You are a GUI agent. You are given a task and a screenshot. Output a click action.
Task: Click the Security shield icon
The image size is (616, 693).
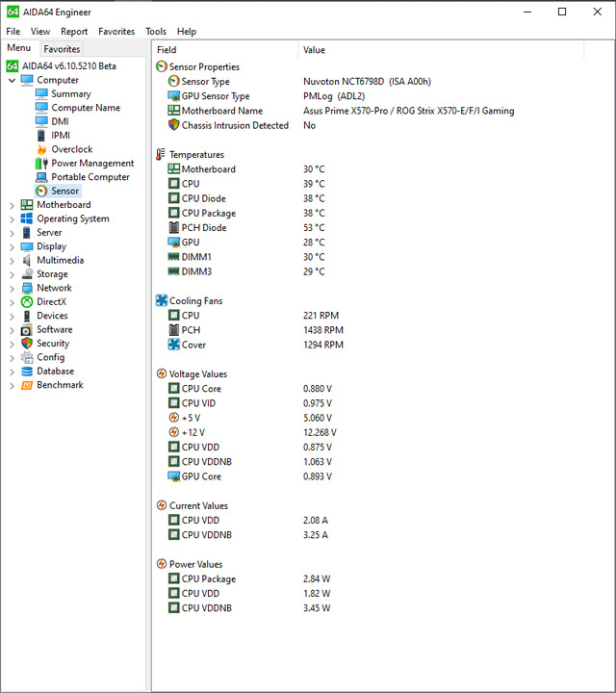tap(27, 344)
